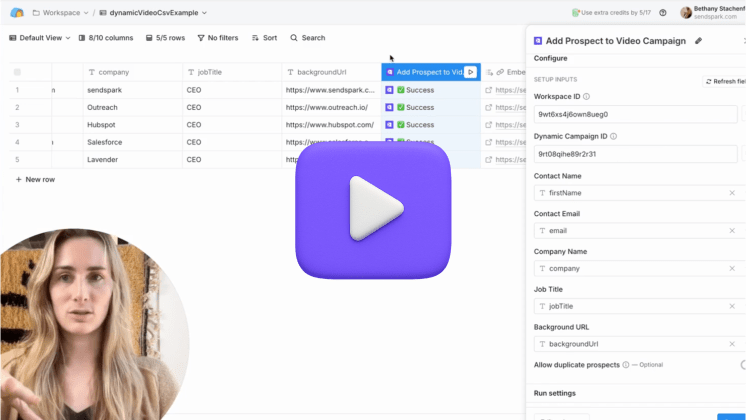
Task: Click the Configure section heading
Action: coord(550,58)
